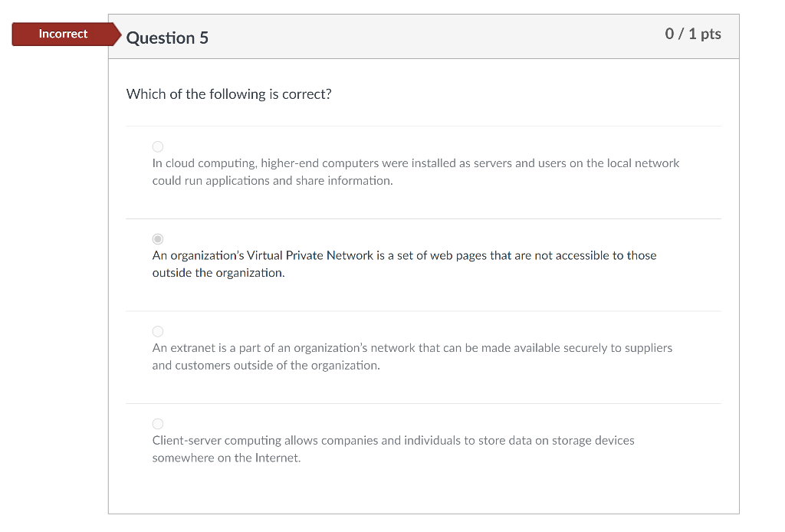Click the gray question header bar
The height and width of the screenshot is (532, 785).
[422, 36]
